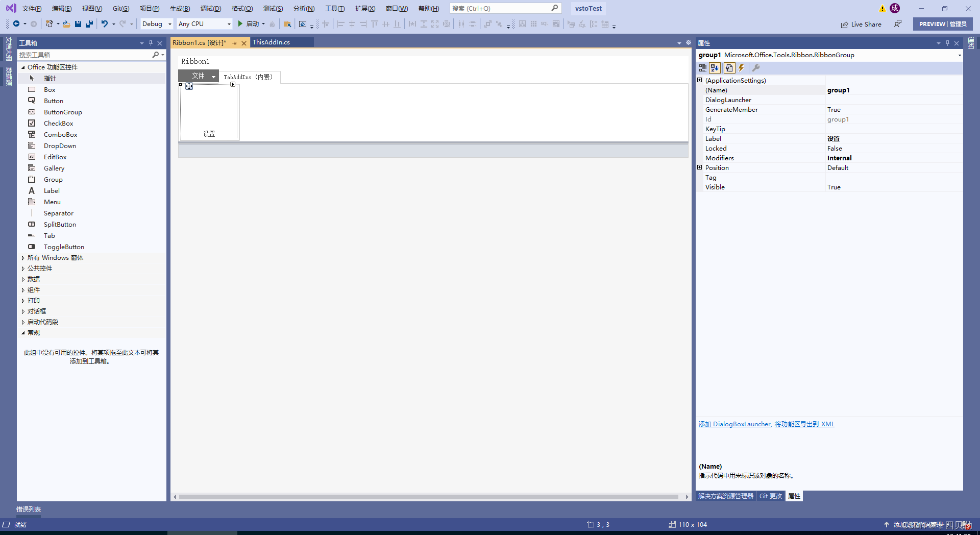Viewport: 980px width, 535px height.
Task: Expand the Position property
Action: click(x=700, y=167)
